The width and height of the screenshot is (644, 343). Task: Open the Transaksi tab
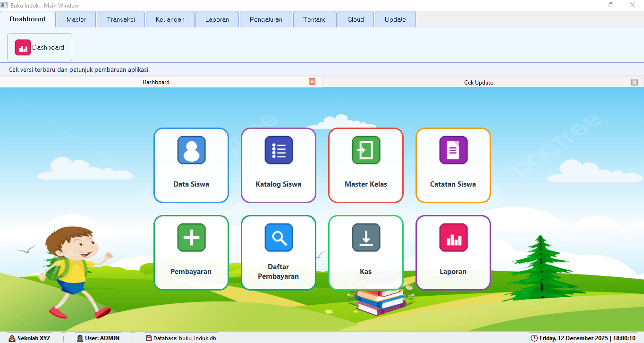pyautogui.click(x=120, y=19)
